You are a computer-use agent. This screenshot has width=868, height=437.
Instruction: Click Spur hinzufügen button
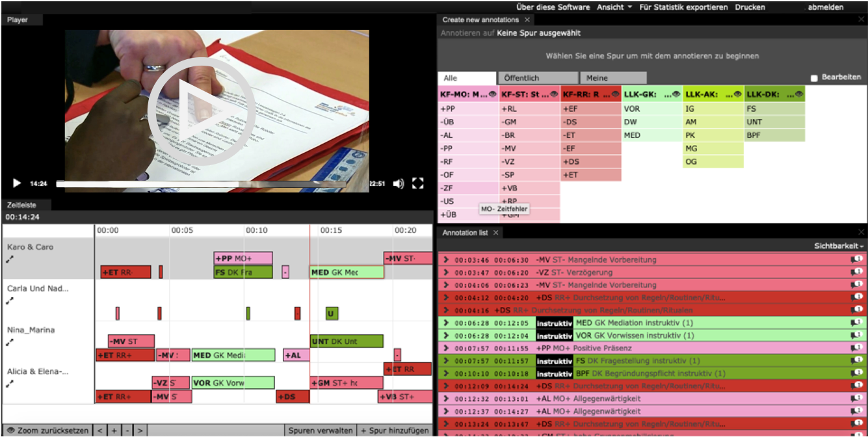coord(395,430)
